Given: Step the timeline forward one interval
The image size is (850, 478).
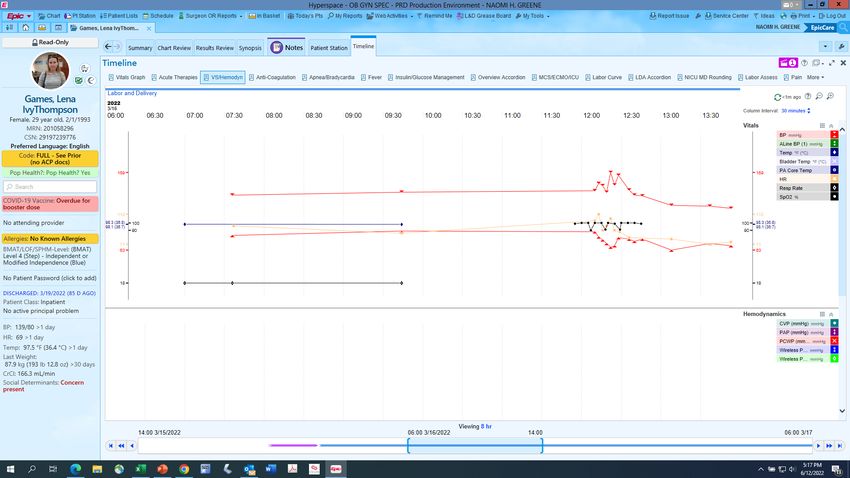Looking at the screenshot, I should point(819,445).
